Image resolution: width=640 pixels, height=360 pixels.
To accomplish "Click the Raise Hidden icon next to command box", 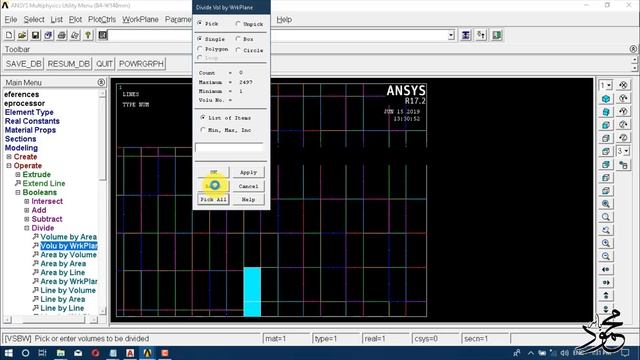I will [x=466, y=35].
